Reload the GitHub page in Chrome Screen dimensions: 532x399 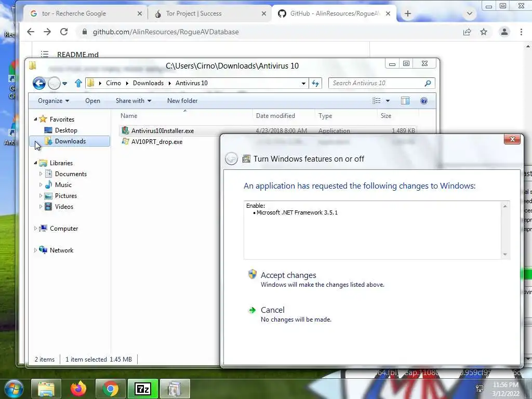coord(64,32)
